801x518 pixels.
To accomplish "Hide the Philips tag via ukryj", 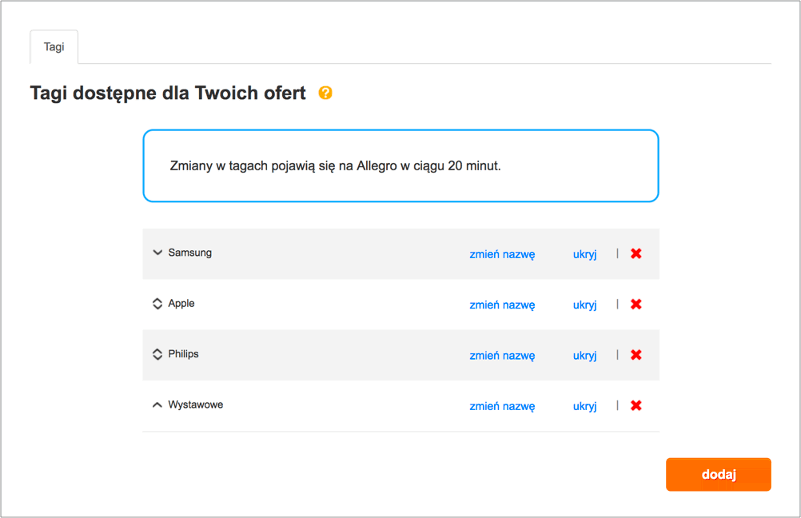I will [584, 355].
